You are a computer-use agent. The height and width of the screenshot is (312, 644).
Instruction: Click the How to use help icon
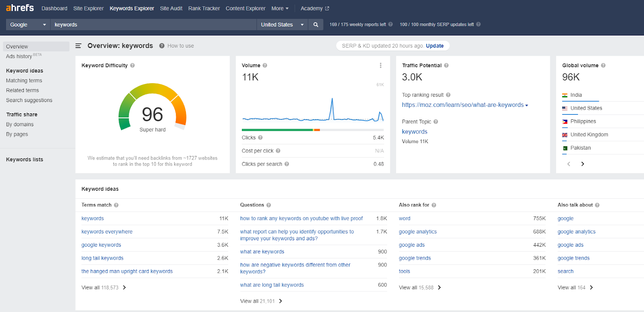coord(162,46)
